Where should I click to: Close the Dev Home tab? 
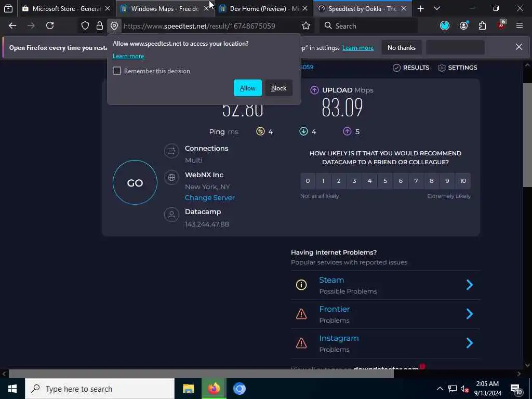coord(305,8)
